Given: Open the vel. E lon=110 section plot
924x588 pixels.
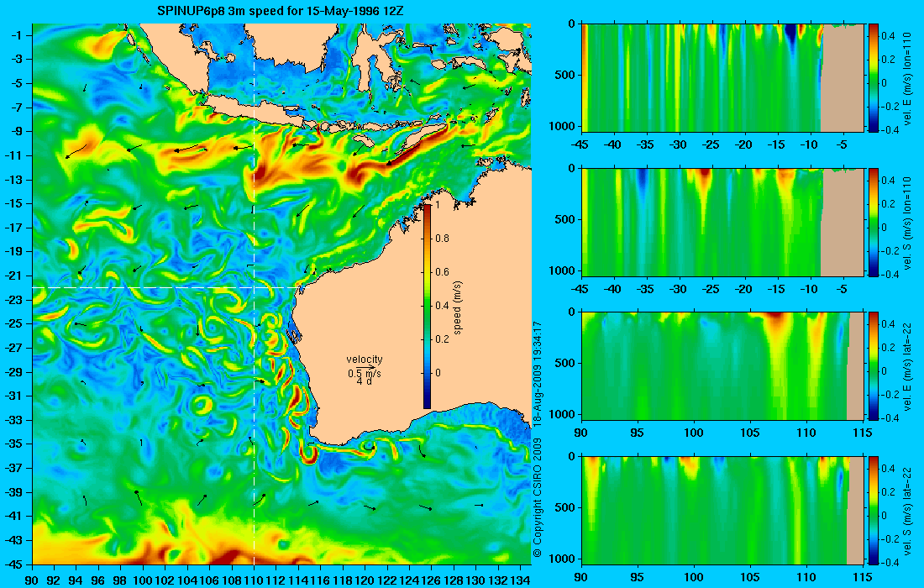Looking at the screenshot, I should point(723,78).
